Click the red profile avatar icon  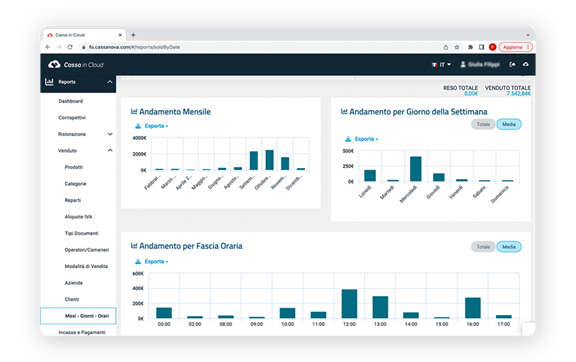click(493, 47)
